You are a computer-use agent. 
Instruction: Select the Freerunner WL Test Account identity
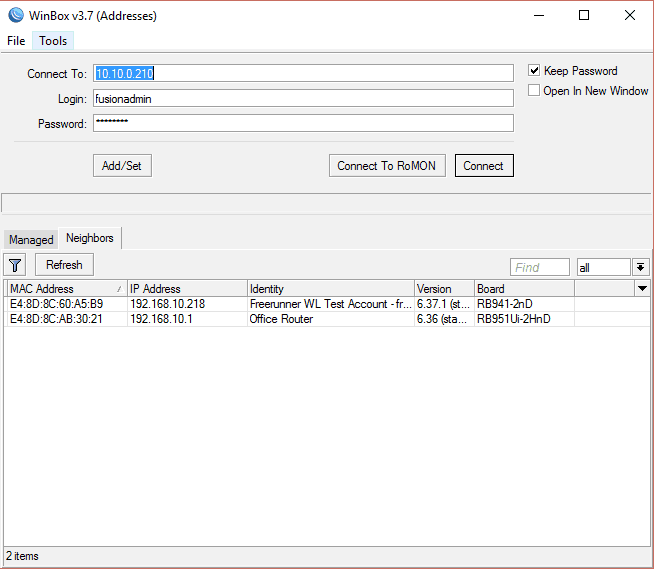[331, 304]
